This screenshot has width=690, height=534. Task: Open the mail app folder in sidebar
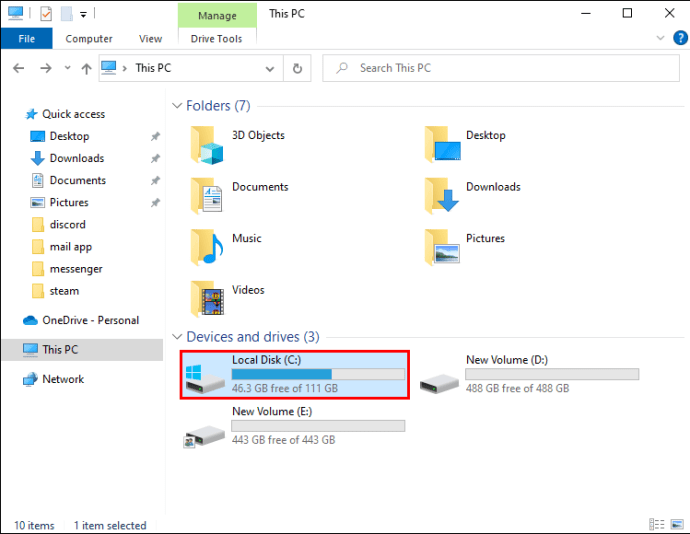point(71,247)
